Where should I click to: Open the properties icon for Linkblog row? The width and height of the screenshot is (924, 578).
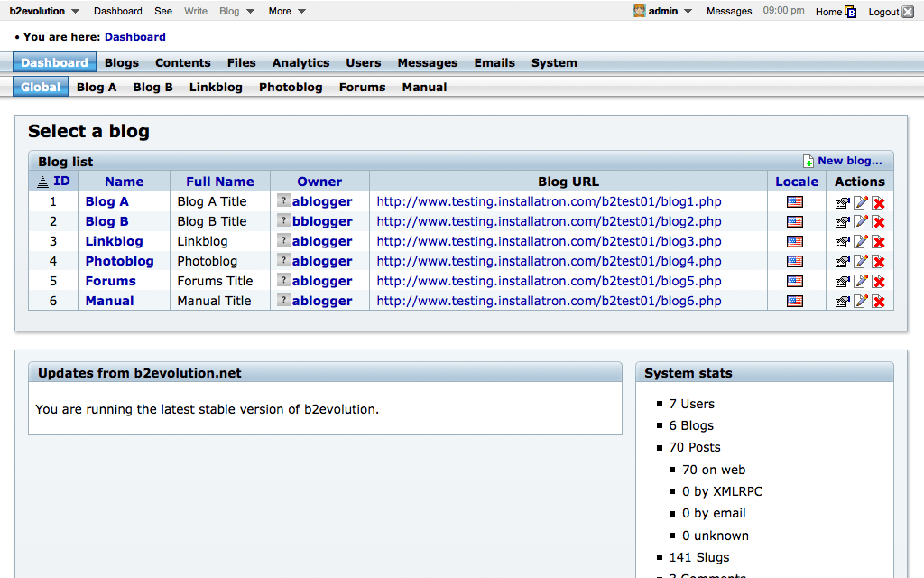point(842,242)
